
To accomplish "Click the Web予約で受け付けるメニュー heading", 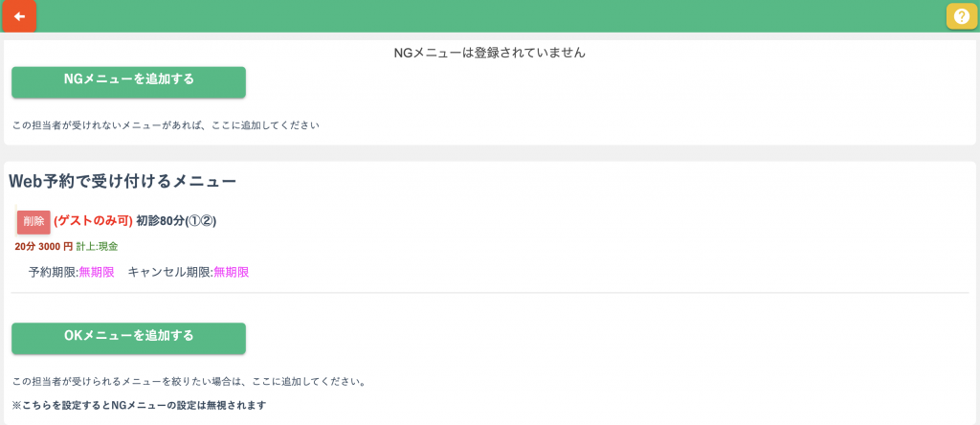I will click(122, 180).
